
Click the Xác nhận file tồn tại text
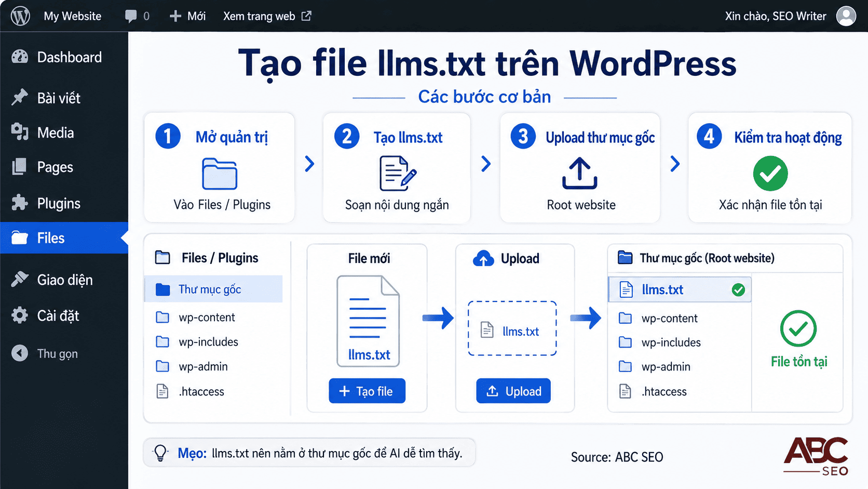click(x=770, y=205)
